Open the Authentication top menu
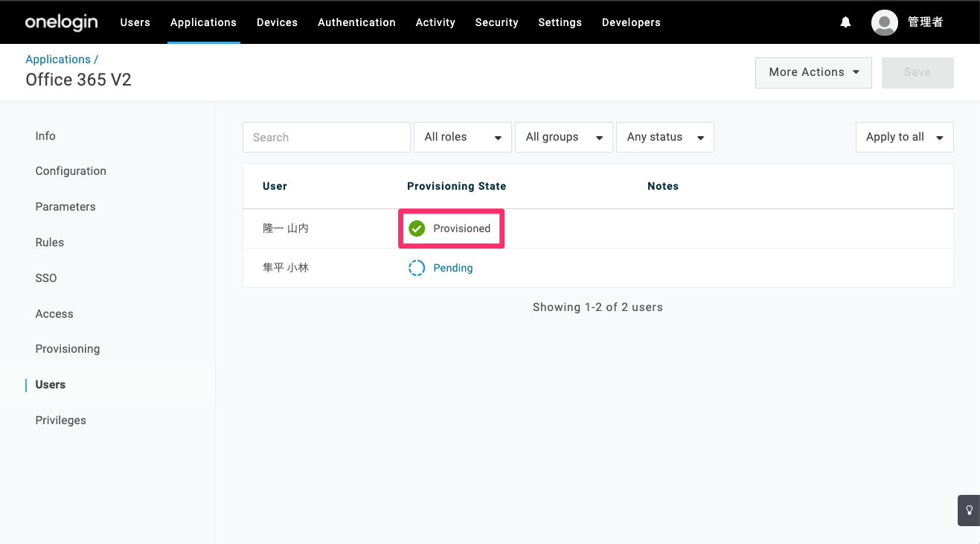 click(356, 22)
